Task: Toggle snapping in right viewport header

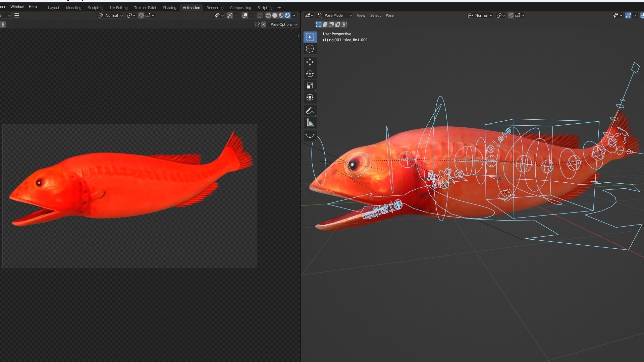Action: tap(511, 15)
